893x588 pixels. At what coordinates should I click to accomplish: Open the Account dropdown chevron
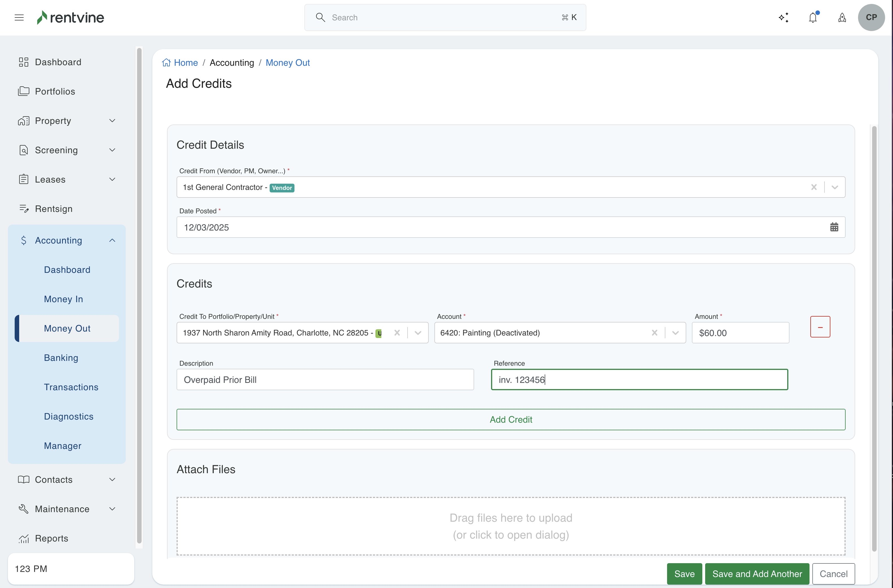point(675,332)
